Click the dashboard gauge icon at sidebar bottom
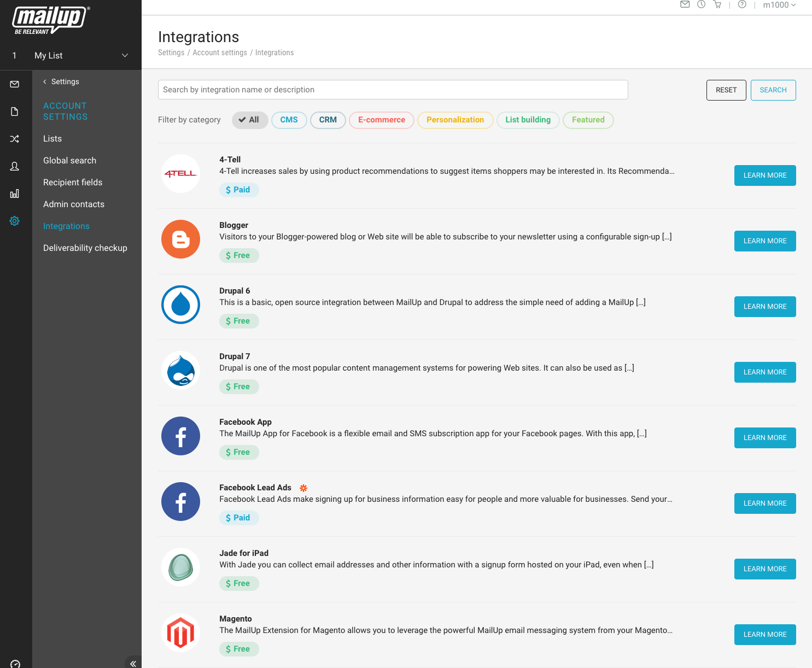The image size is (812, 668). pos(15,664)
